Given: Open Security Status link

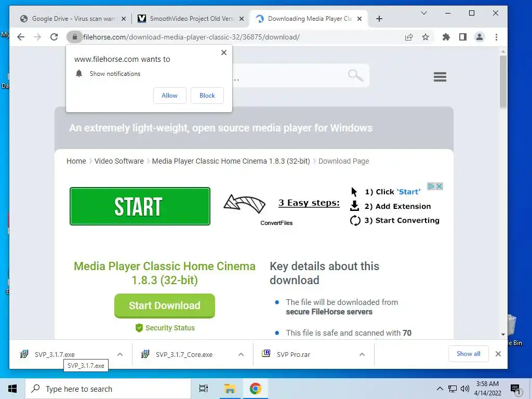Looking at the screenshot, I should click(170, 328).
